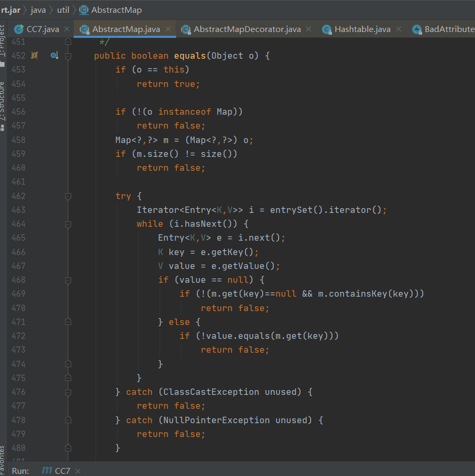Click ClassCastException on line 476
This screenshot has height=476, width=475.
click(211, 392)
